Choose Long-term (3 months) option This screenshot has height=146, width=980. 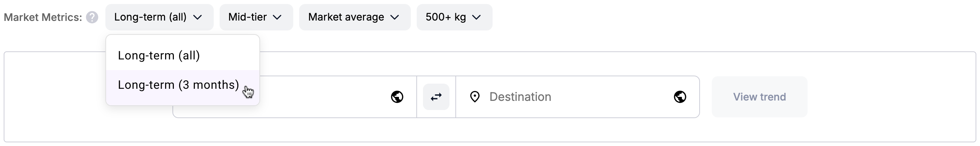[x=183, y=85]
